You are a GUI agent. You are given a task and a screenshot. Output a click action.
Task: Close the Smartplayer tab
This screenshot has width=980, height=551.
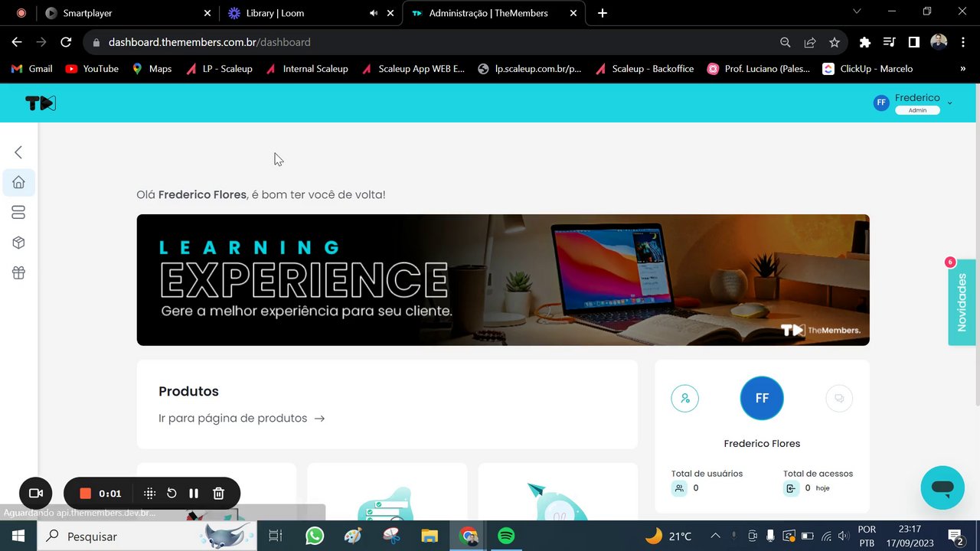tap(207, 13)
